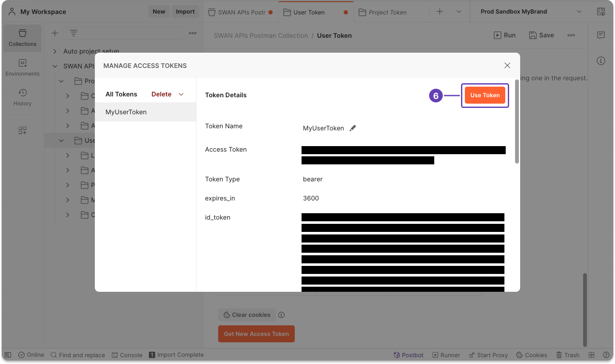
Task: Open the Prod Sandbox MyBrand environment selector
Action: [523, 11]
